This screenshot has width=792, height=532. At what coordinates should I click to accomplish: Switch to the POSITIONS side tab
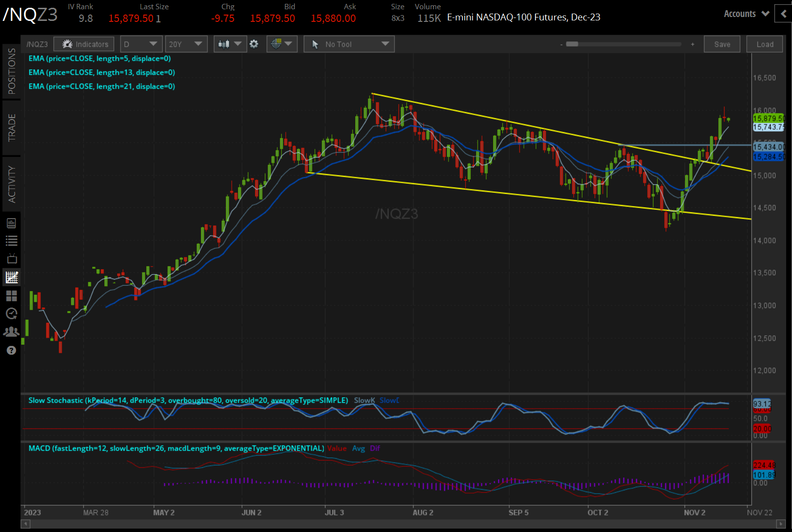[x=12, y=71]
